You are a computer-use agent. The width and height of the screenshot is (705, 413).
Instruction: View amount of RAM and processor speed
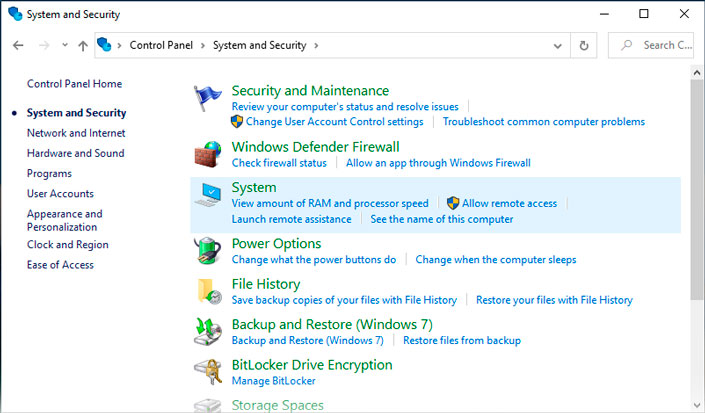(330, 203)
